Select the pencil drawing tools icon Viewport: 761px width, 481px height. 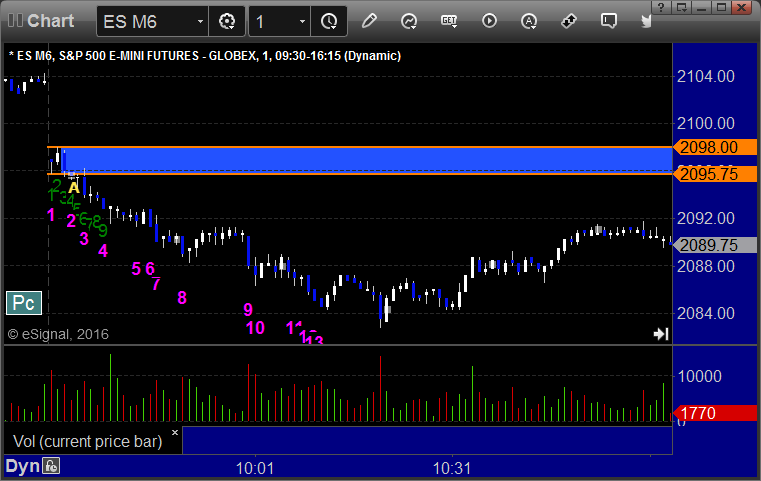pos(369,21)
